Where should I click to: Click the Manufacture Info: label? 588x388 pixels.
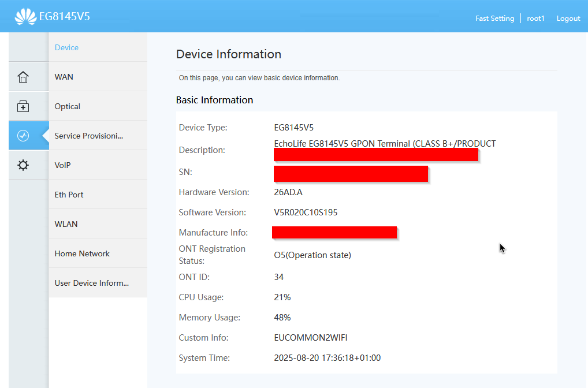(x=213, y=233)
